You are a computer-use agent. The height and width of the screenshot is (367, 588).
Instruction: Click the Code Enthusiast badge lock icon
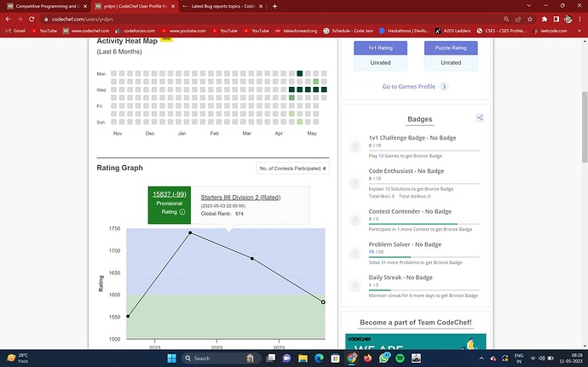click(355, 182)
